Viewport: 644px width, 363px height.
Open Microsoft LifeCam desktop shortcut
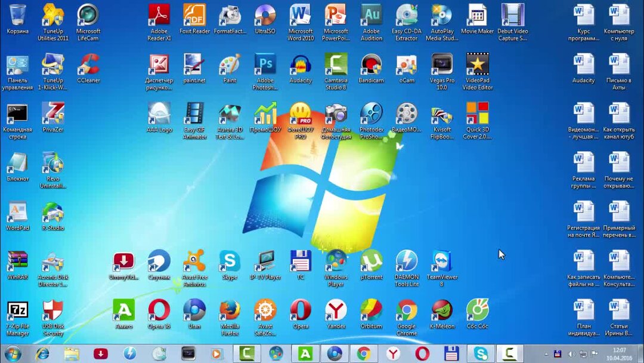tap(88, 23)
